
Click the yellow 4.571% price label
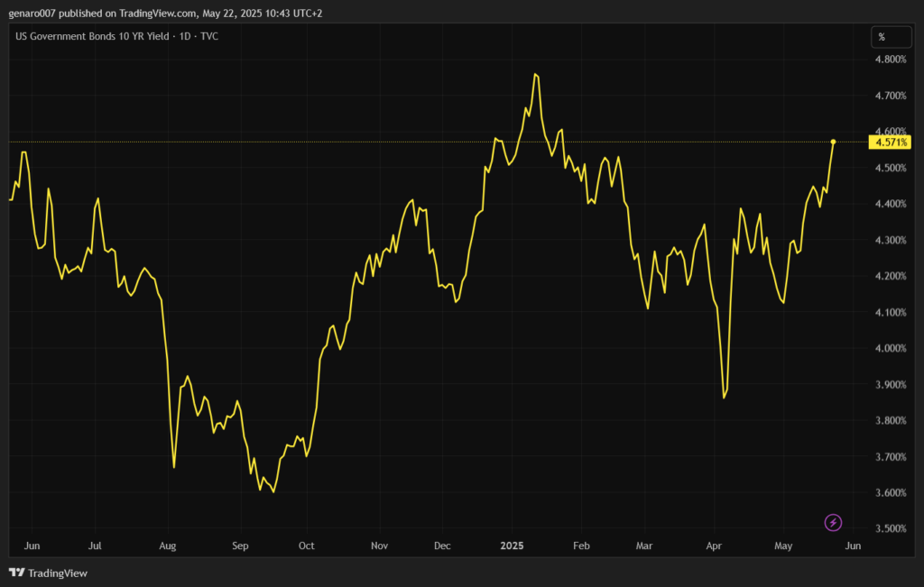(891, 142)
